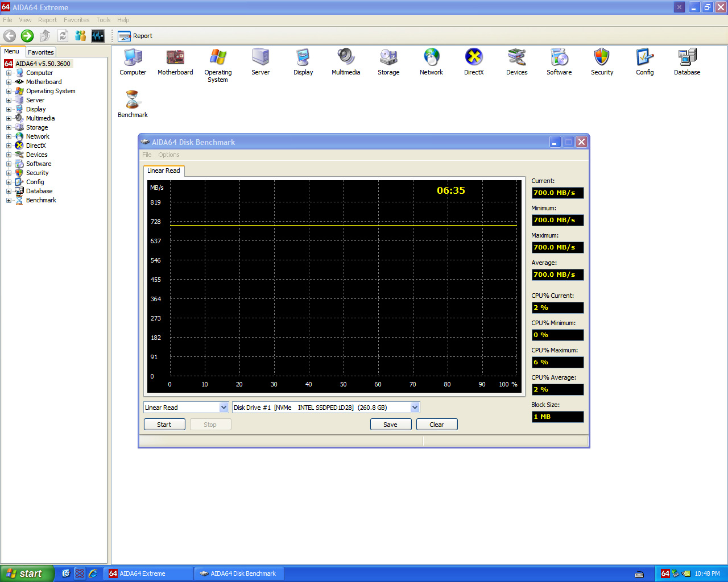Expand the Computer tree node

coord(9,73)
